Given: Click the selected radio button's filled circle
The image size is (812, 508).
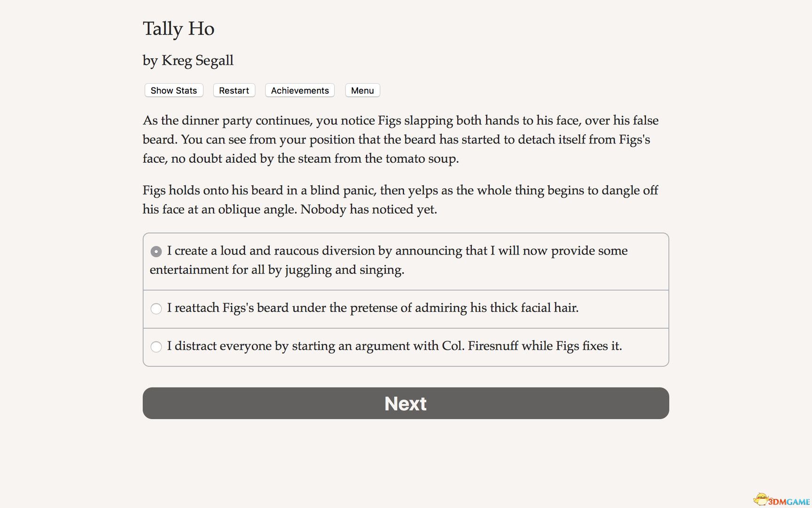Looking at the screenshot, I should (x=156, y=252).
